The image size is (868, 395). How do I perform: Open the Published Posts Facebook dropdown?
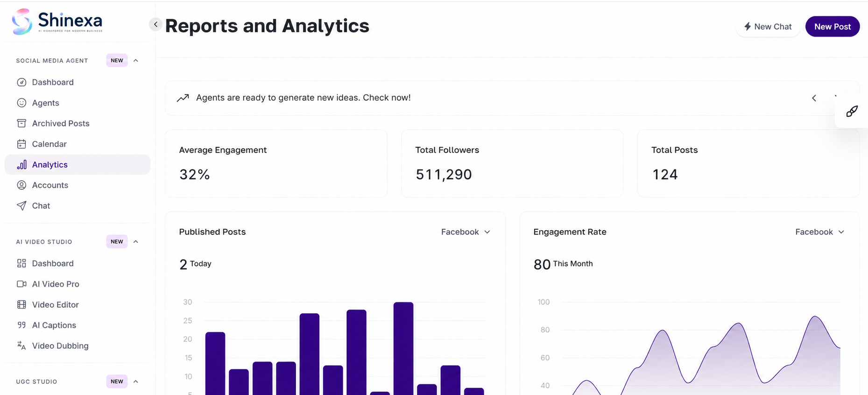[x=466, y=232]
